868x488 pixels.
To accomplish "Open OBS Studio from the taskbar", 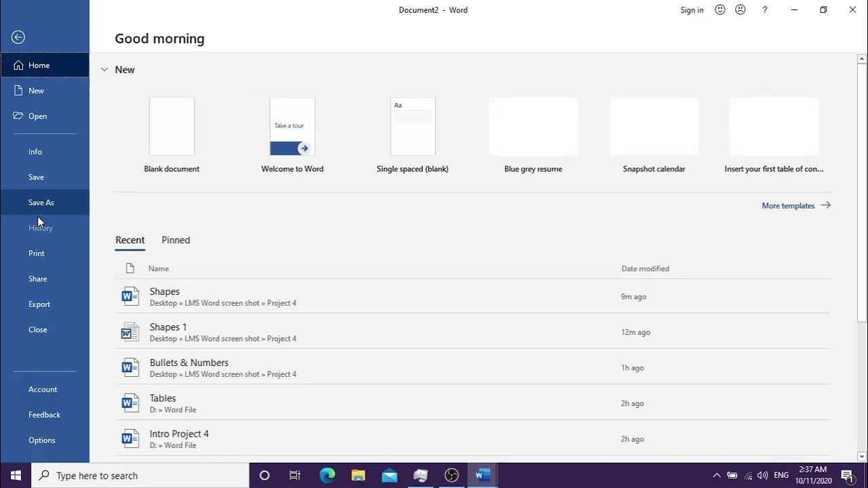I will click(452, 476).
